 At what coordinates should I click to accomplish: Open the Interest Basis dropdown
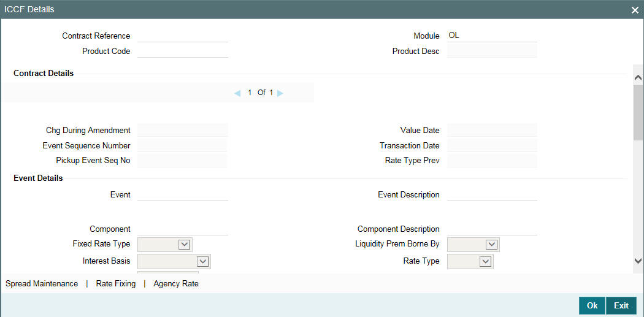[174, 261]
